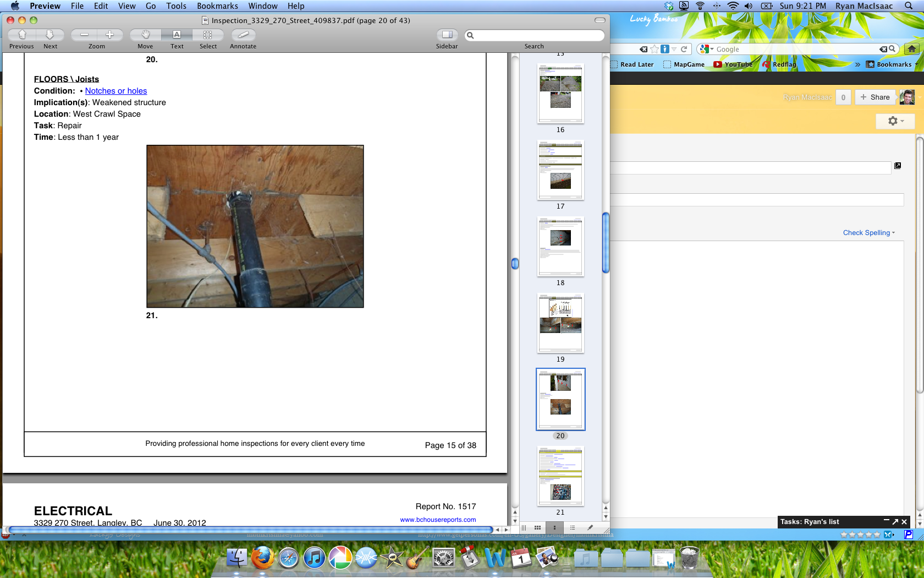The image size is (924, 578).
Task: Toggle the Text selection tool
Action: coord(177,35)
